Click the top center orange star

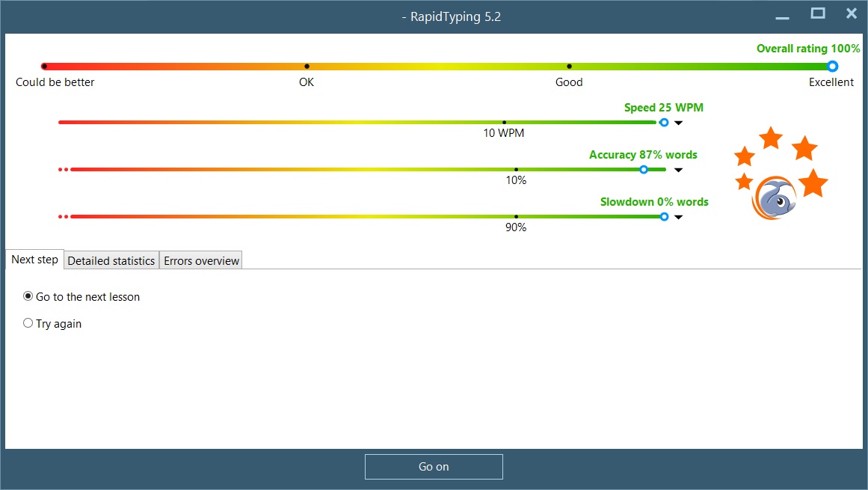771,138
